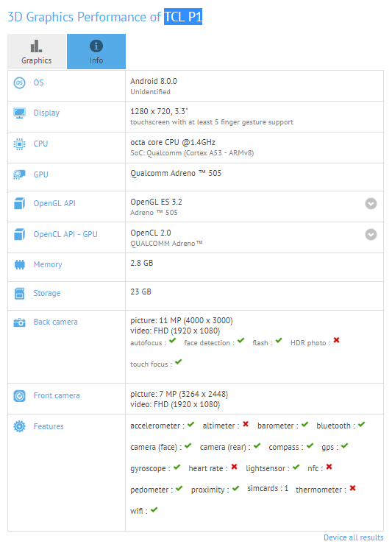Click the Back camera icon
Image resolution: width=392 pixels, height=547 pixels.
coord(20,322)
